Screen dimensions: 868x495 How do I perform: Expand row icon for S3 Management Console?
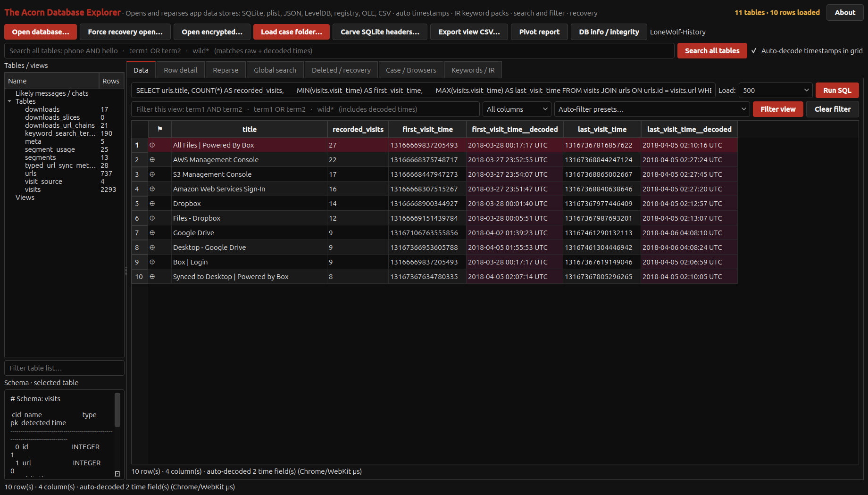tap(152, 174)
